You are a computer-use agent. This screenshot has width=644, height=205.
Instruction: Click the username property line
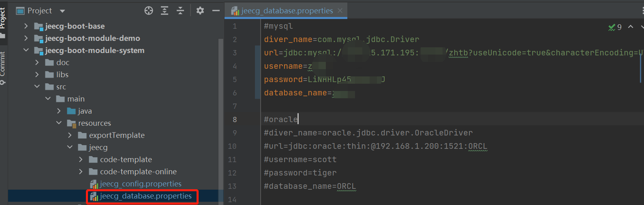click(295, 66)
